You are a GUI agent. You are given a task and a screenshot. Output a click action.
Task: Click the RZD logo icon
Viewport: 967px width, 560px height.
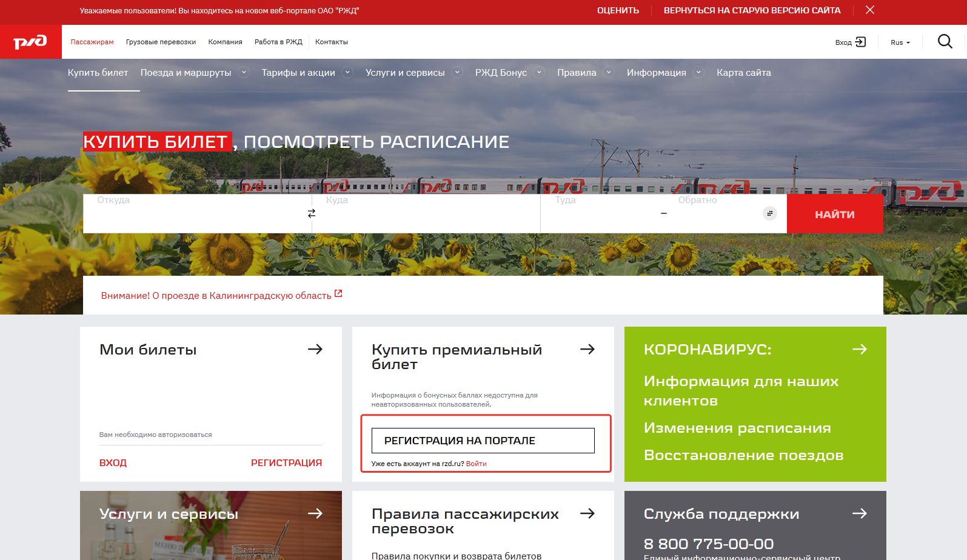(x=30, y=42)
